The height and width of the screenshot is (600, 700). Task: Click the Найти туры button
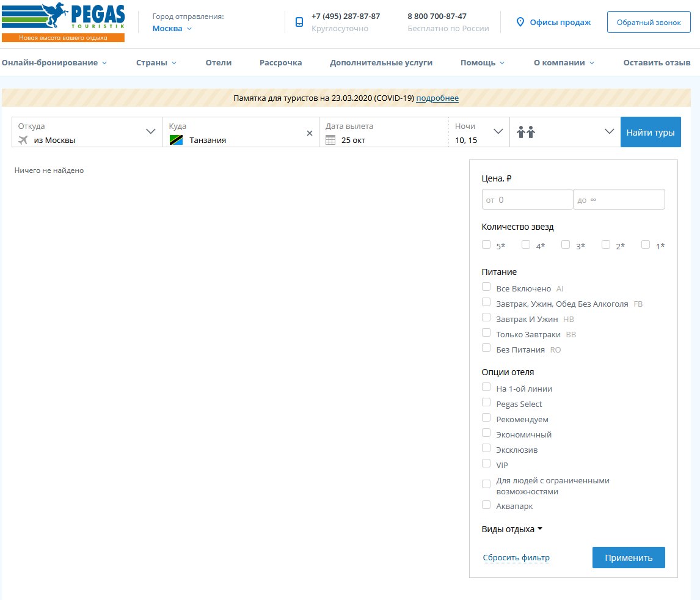click(651, 132)
